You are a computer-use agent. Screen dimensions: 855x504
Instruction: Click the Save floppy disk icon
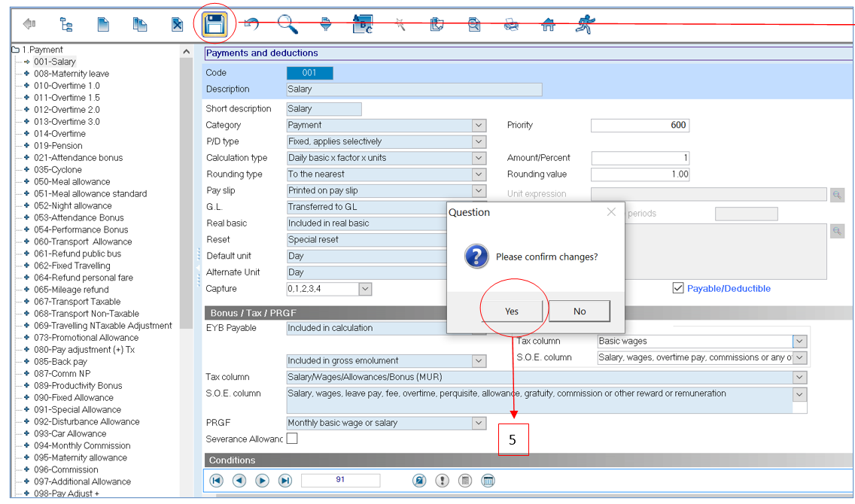(x=214, y=25)
